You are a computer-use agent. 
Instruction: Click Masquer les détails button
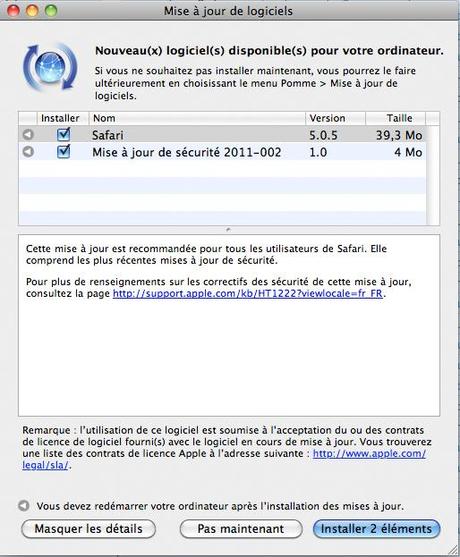88,529
